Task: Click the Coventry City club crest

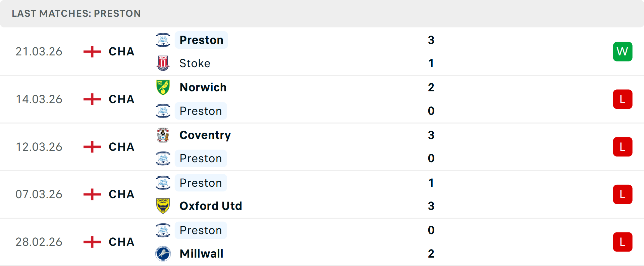Action: point(163,135)
